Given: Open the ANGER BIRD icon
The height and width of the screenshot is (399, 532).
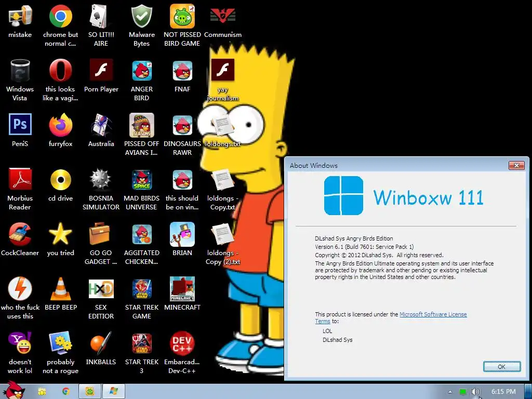Looking at the screenshot, I should (x=141, y=71).
